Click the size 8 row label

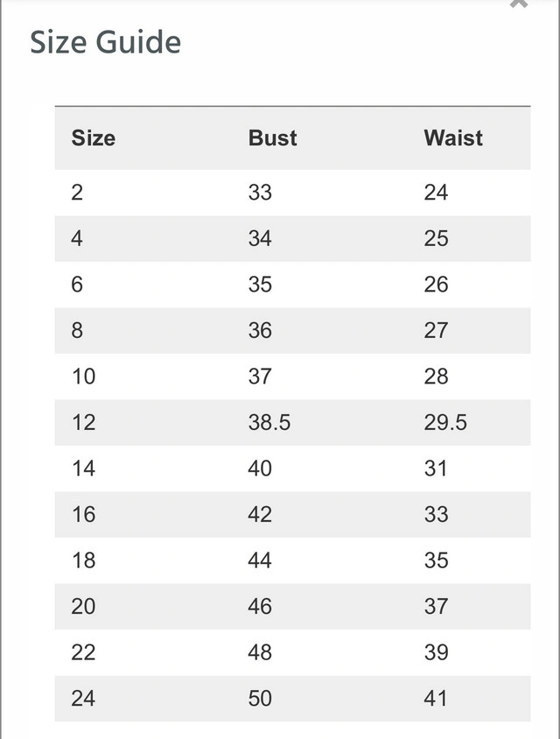(77, 330)
